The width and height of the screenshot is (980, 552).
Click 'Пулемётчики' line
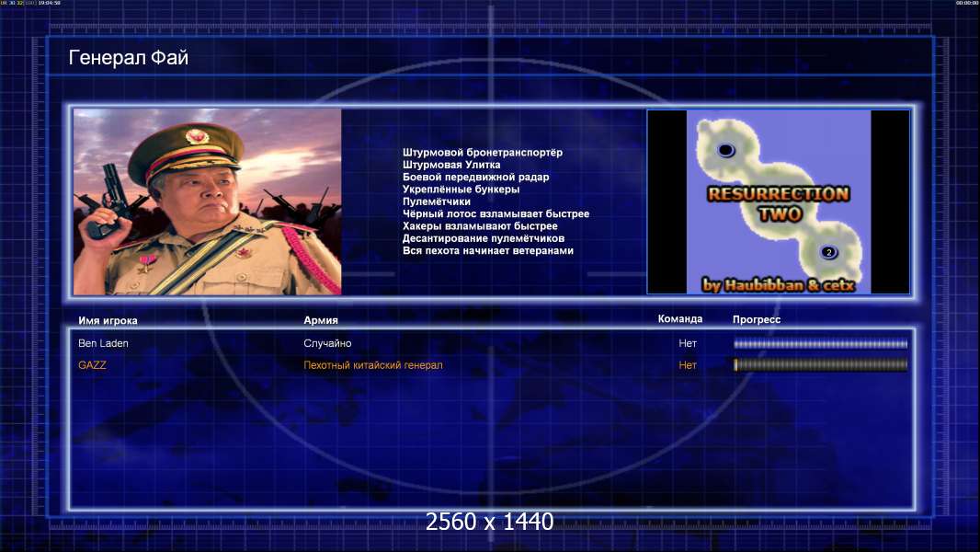437,201
